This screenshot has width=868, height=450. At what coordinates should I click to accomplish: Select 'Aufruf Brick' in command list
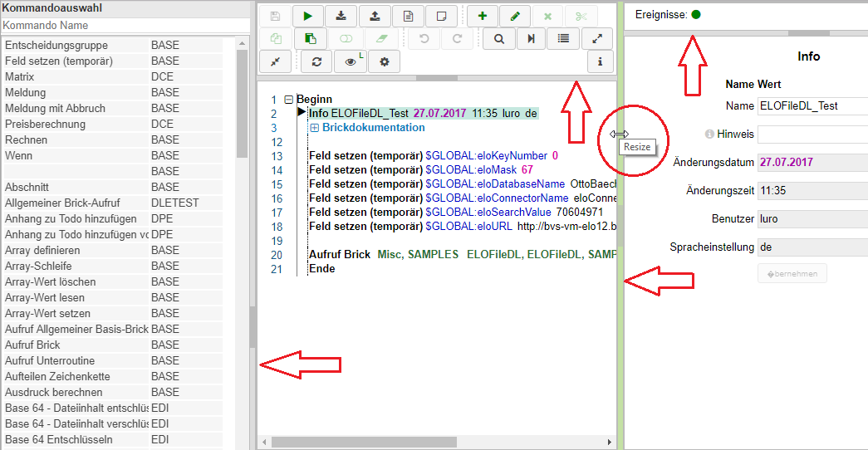click(33, 345)
